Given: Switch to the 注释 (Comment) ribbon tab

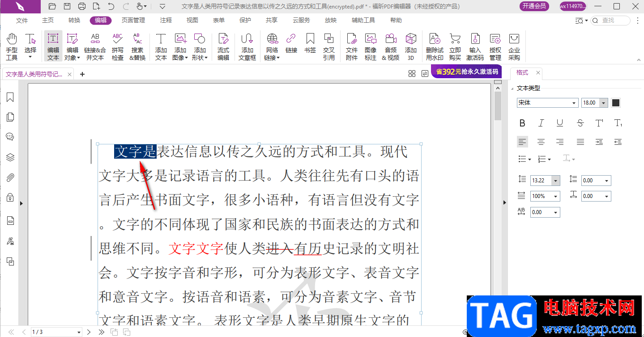Looking at the screenshot, I should coord(166,20).
